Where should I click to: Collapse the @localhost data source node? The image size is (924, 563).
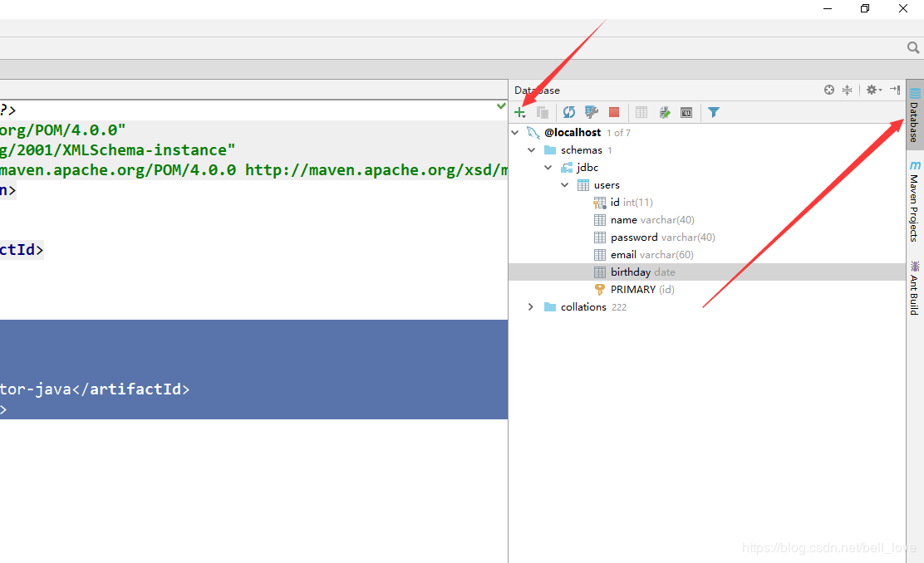515,133
